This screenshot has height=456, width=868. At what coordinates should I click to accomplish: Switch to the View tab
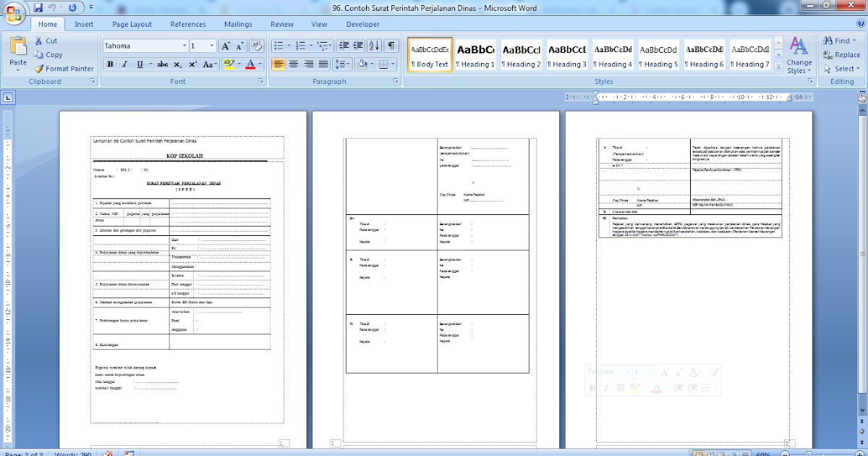click(x=319, y=24)
